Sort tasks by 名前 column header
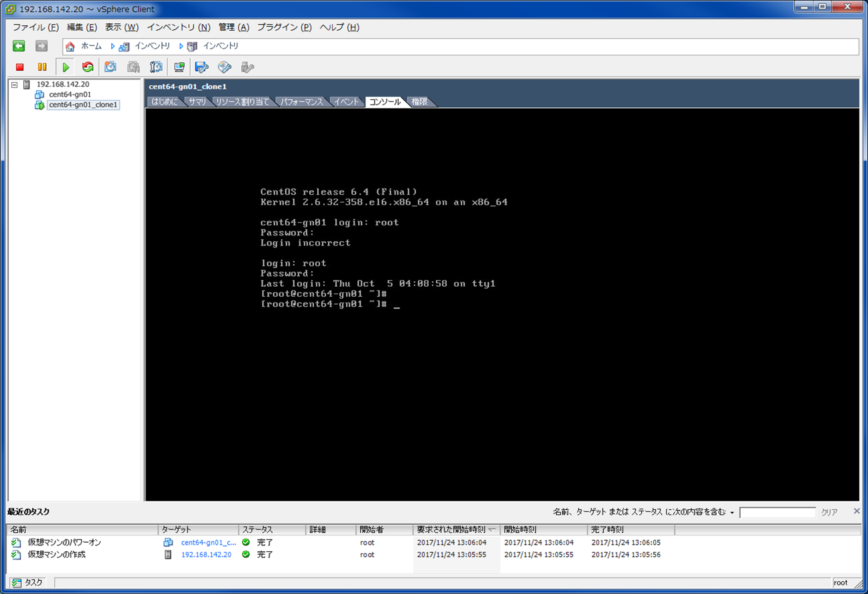Viewport: 868px width, 594px height. [x=83, y=529]
